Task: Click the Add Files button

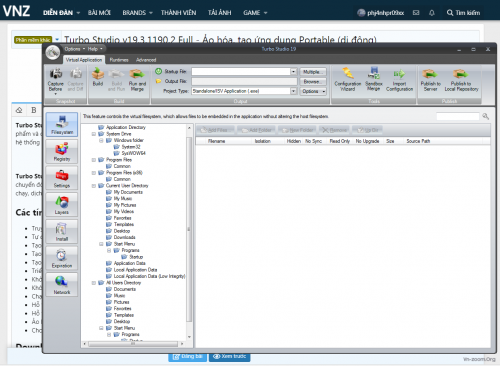Action: [215, 130]
